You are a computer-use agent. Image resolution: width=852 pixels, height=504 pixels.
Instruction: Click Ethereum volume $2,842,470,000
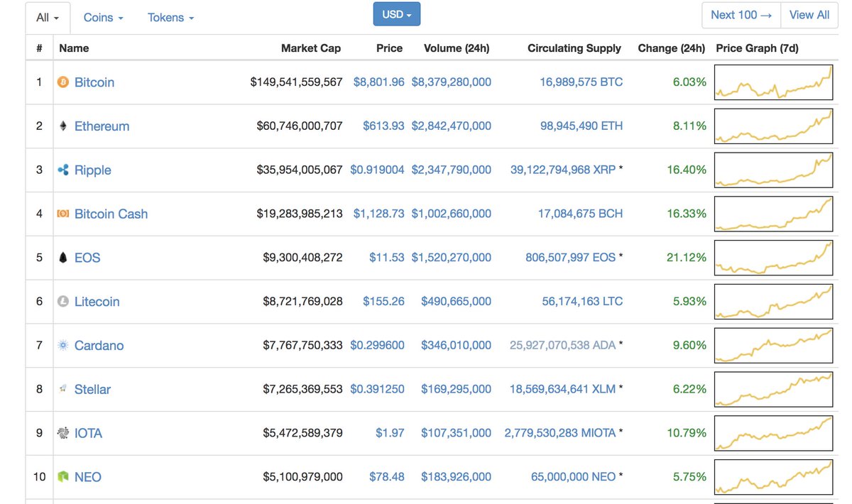pos(452,126)
